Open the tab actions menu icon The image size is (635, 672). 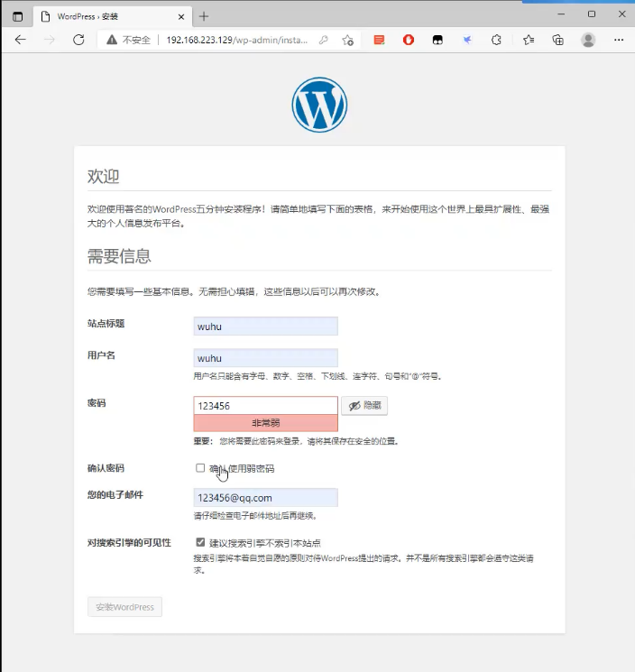tap(17, 17)
